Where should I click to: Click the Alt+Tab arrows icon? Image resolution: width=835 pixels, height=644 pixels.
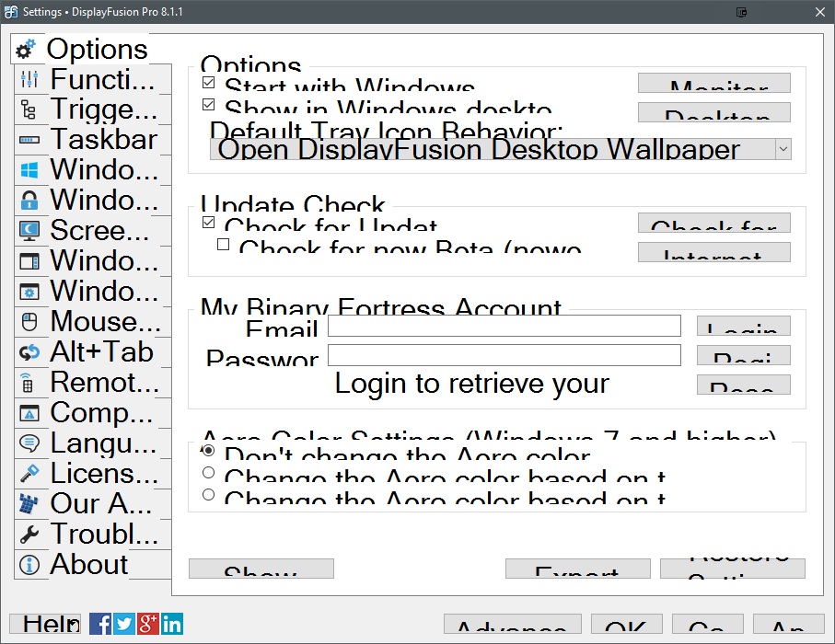[29, 352]
